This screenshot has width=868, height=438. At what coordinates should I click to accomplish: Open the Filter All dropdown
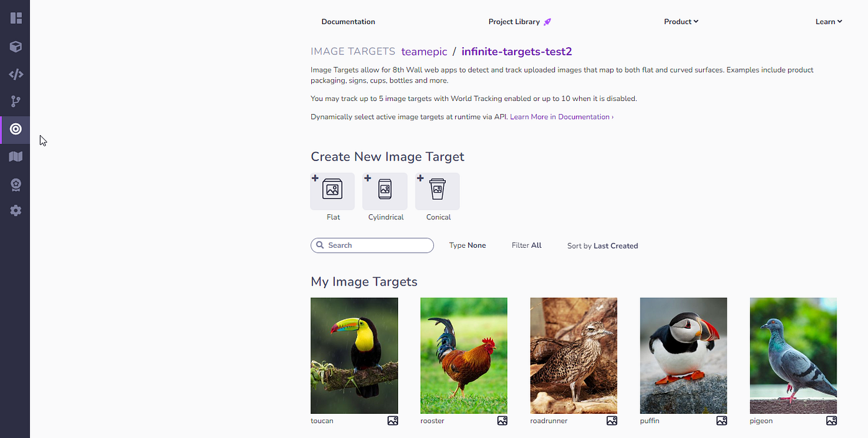526,245
